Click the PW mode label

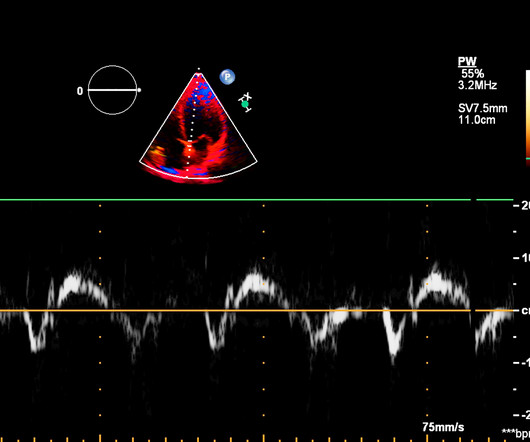(x=467, y=62)
